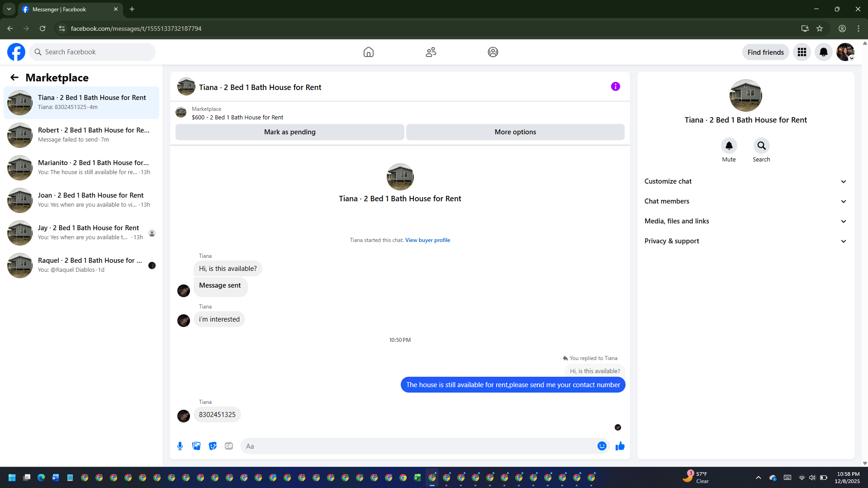This screenshot has height=488, width=868.
Task: Select the 8302451325 message bubble
Action: (217, 415)
